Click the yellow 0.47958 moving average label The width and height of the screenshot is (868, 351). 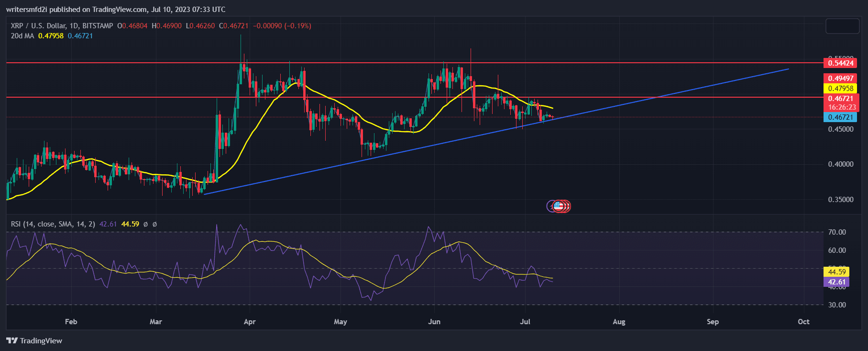coord(840,89)
